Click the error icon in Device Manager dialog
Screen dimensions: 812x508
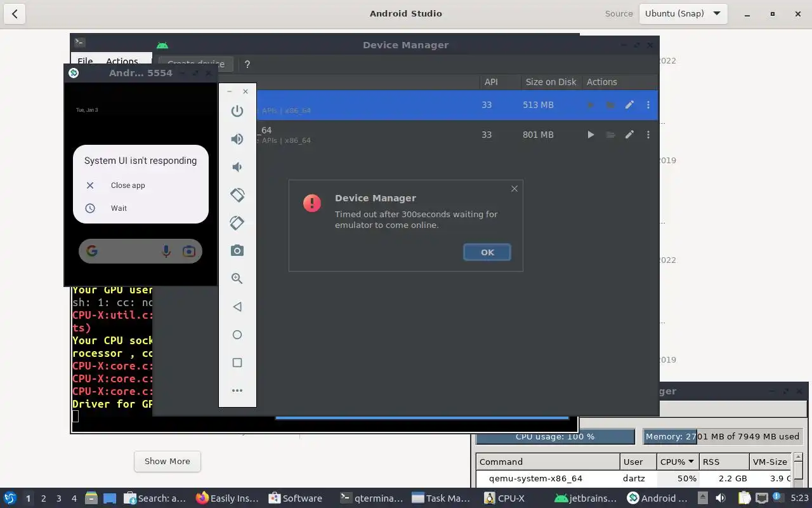(312, 203)
